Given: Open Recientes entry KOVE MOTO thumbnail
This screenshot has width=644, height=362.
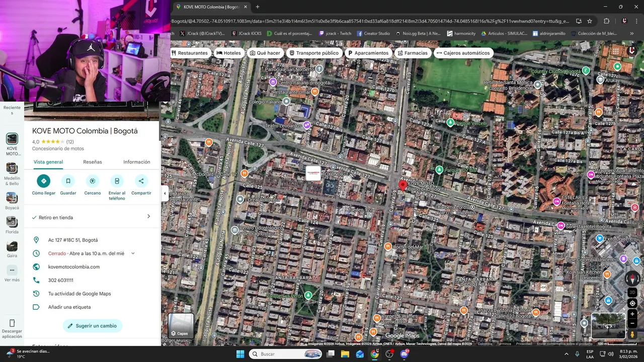Looking at the screenshot, I should [x=12, y=139].
